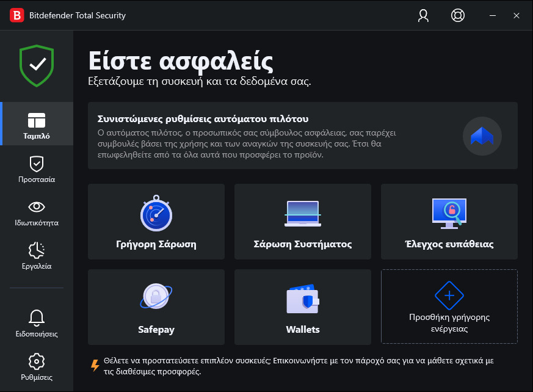Image resolution: width=533 pixels, height=392 pixels.
Task: Click the blue diamond plus icon
Action: pyautogui.click(x=449, y=296)
